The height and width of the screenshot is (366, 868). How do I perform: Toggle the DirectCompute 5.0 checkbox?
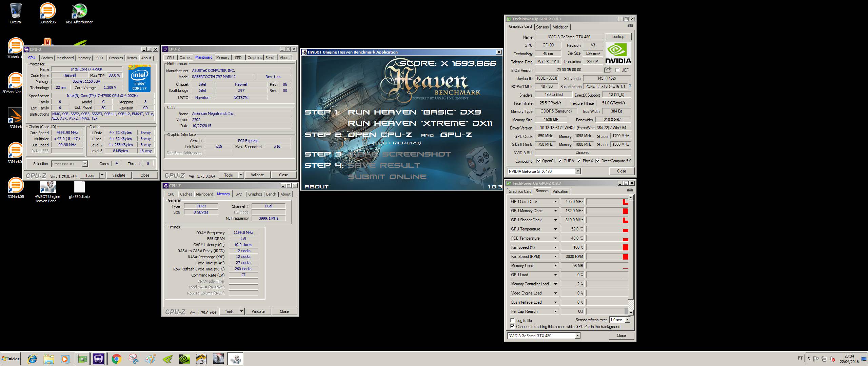[x=597, y=161]
